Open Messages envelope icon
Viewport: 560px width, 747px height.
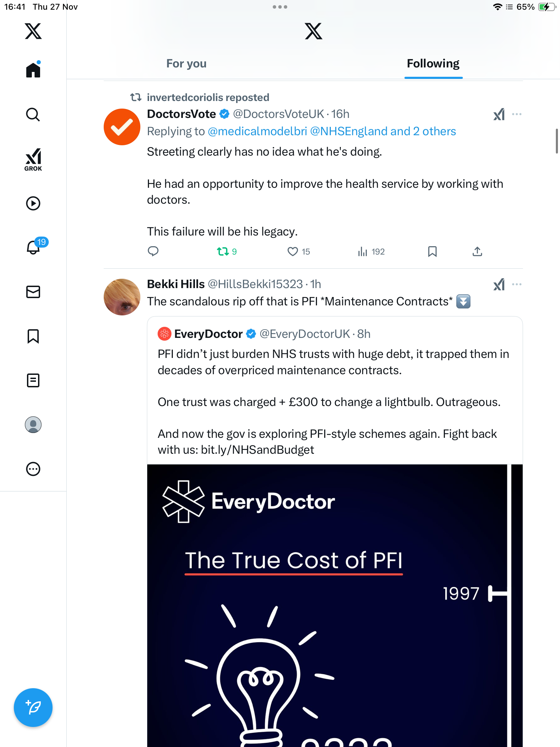pyautogui.click(x=33, y=292)
